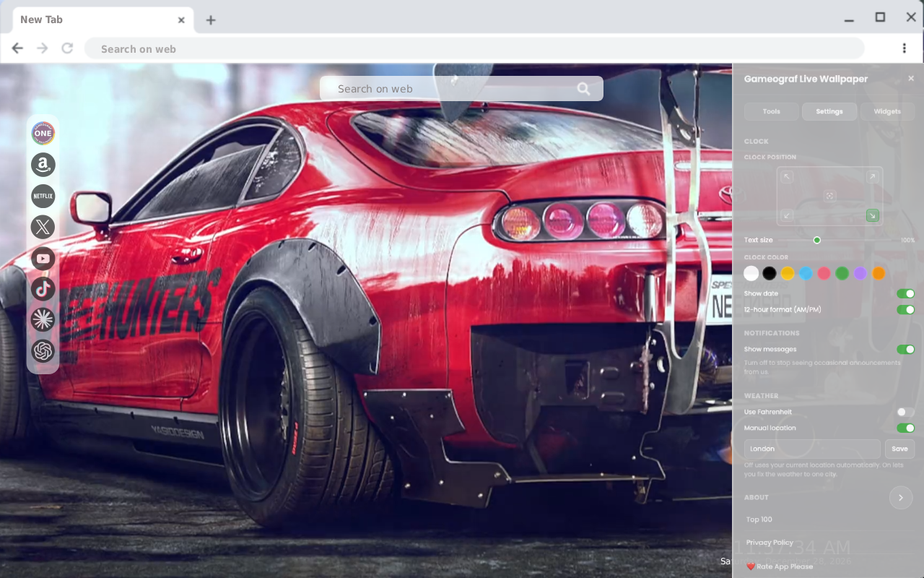
Task: Move clock to top-left corner
Action: [787, 177]
